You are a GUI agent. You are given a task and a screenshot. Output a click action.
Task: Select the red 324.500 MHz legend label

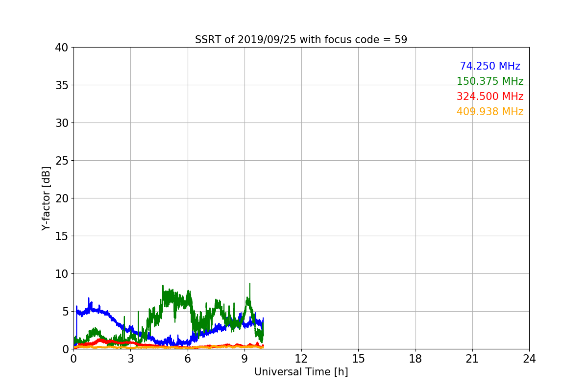point(490,97)
